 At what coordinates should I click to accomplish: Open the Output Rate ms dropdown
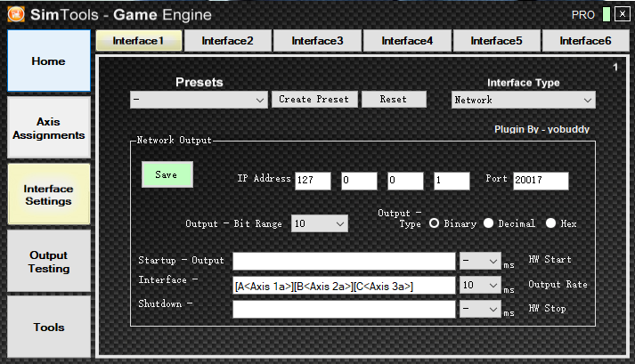click(x=480, y=285)
